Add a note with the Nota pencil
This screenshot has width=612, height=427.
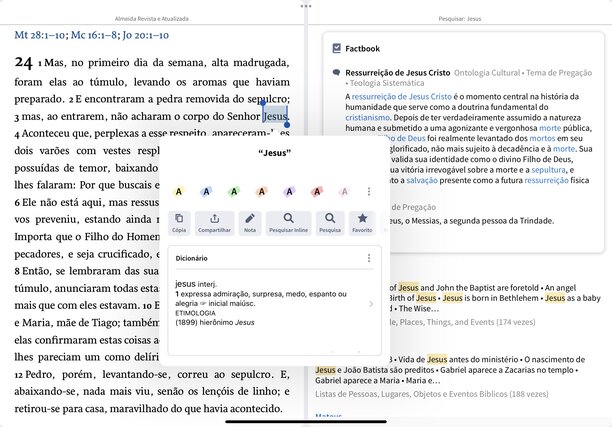250,223
